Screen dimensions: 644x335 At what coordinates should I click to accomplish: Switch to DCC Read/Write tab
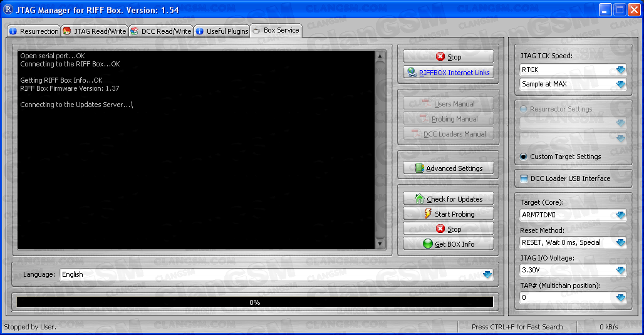tap(161, 31)
